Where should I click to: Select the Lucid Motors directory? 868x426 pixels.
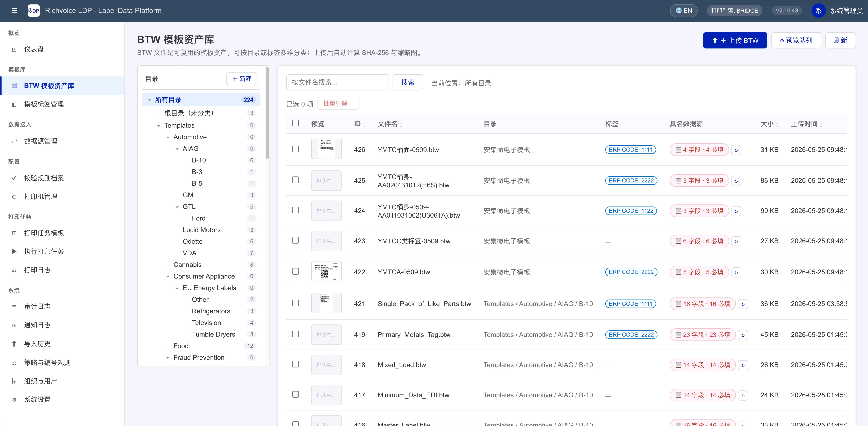(x=201, y=230)
